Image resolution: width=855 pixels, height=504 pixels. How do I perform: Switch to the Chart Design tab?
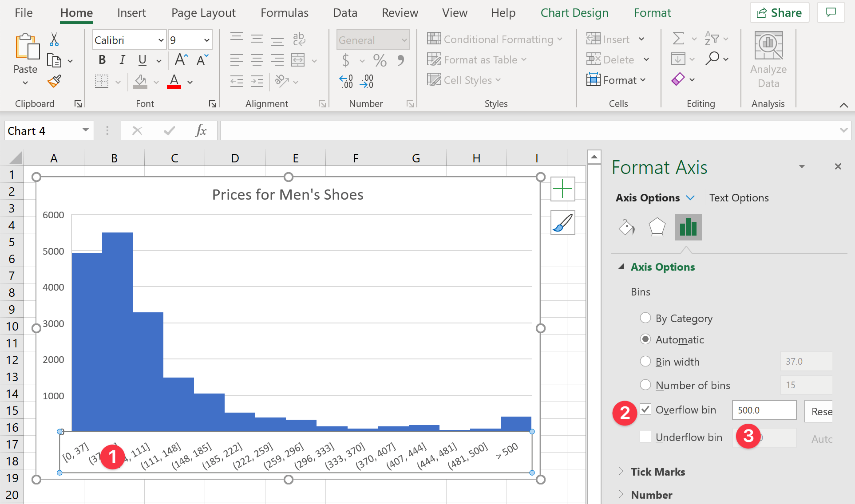(574, 12)
